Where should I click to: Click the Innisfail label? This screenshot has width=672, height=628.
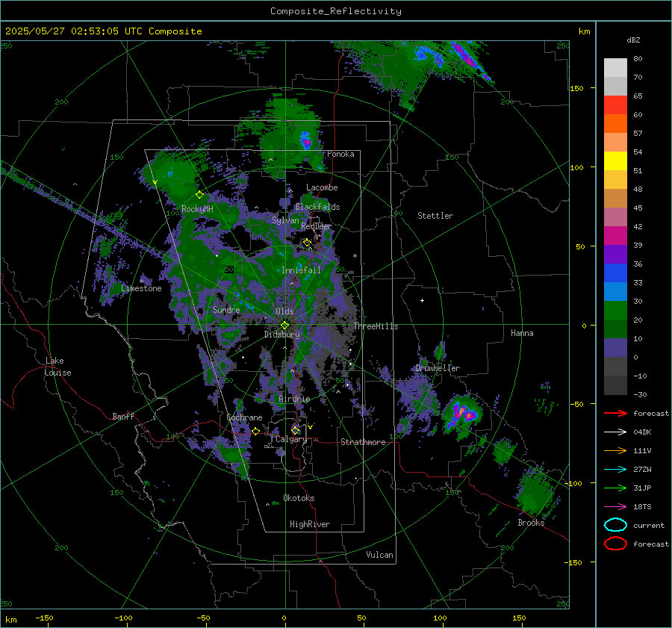click(301, 270)
